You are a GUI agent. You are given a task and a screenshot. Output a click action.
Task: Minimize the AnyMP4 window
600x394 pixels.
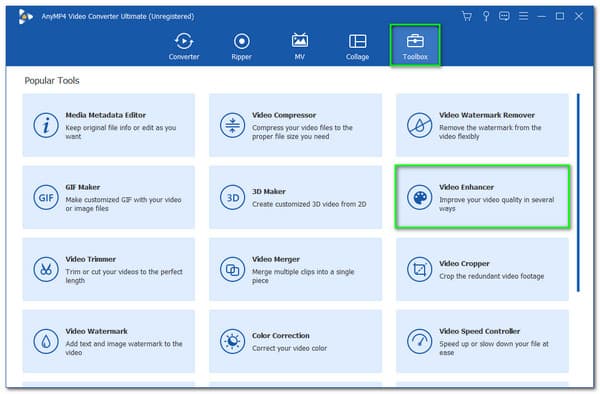pyautogui.click(x=541, y=16)
